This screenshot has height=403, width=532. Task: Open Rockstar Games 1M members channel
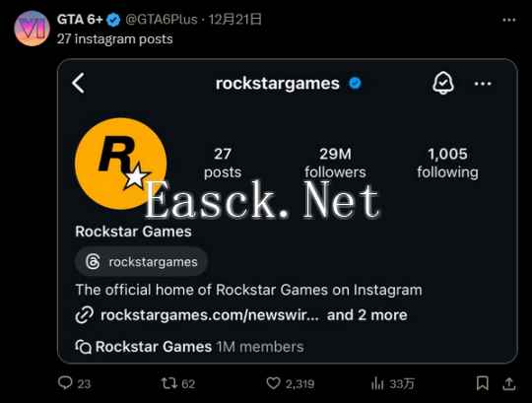tap(189, 347)
